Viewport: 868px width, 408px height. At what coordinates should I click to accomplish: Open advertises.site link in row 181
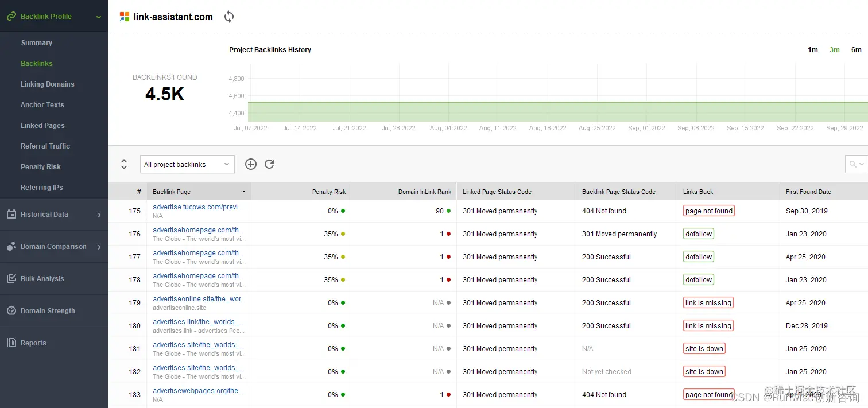(199, 345)
